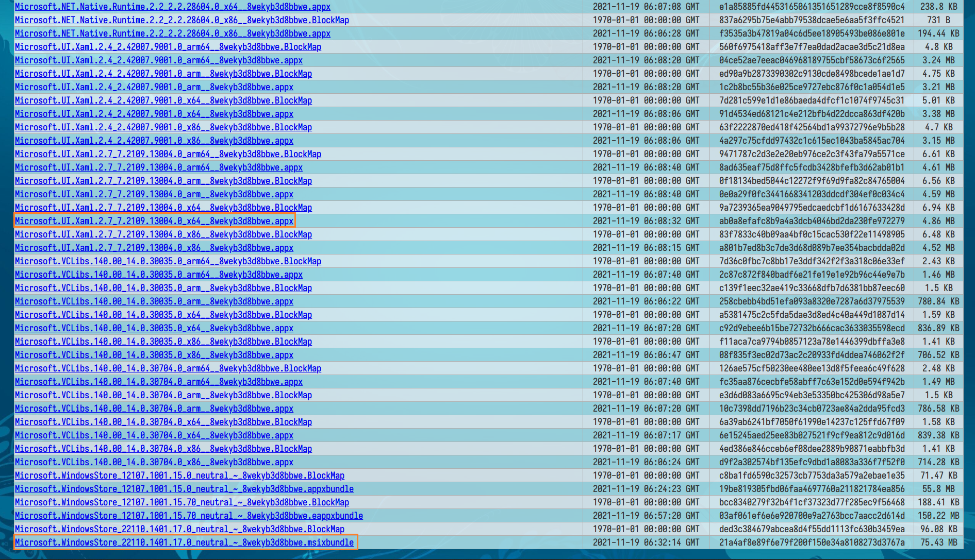The width and height of the screenshot is (975, 560).
Task: Download Microsoft.UI.Xaml.2.4 arm64 appx package
Action: [x=158, y=60]
